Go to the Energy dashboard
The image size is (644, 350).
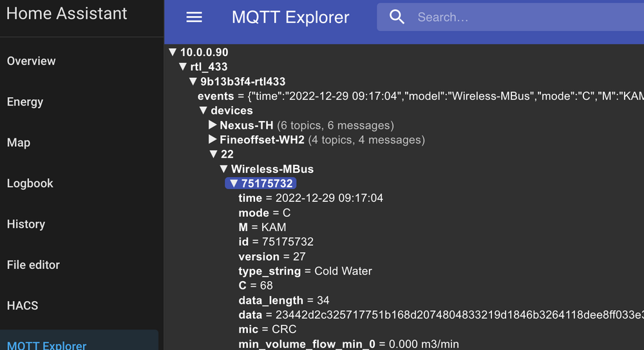point(25,102)
